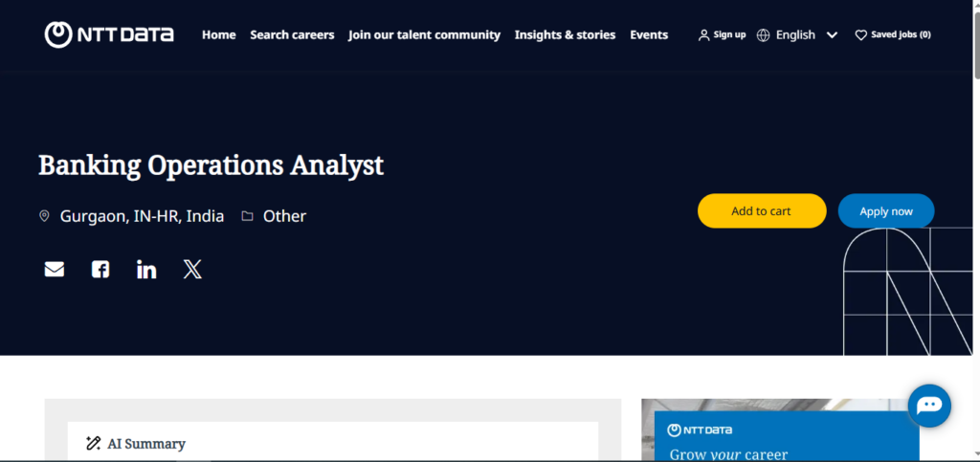Click the location pin icon
Viewport: 980px width, 462px height.
[x=44, y=216]
